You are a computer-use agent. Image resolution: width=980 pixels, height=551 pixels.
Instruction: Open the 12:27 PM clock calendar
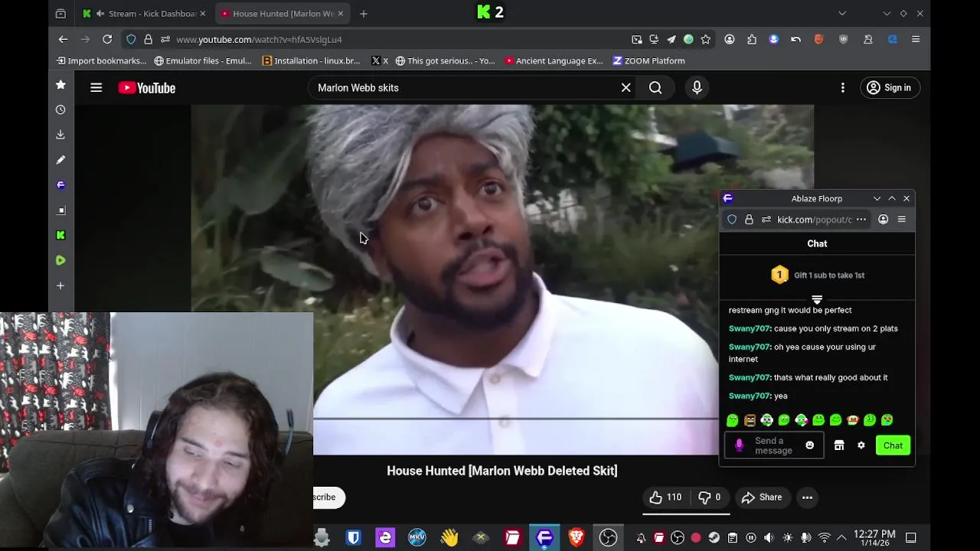tap(874, 538)
